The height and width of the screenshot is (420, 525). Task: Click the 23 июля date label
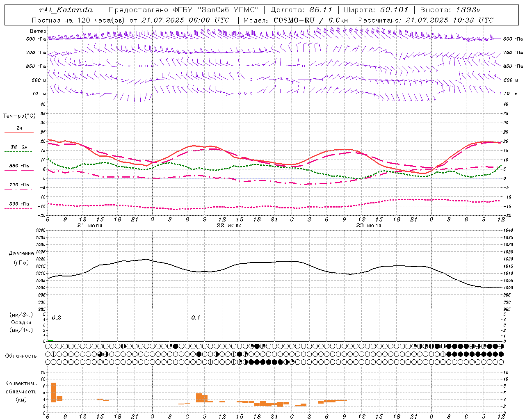[x=369, y=226]
